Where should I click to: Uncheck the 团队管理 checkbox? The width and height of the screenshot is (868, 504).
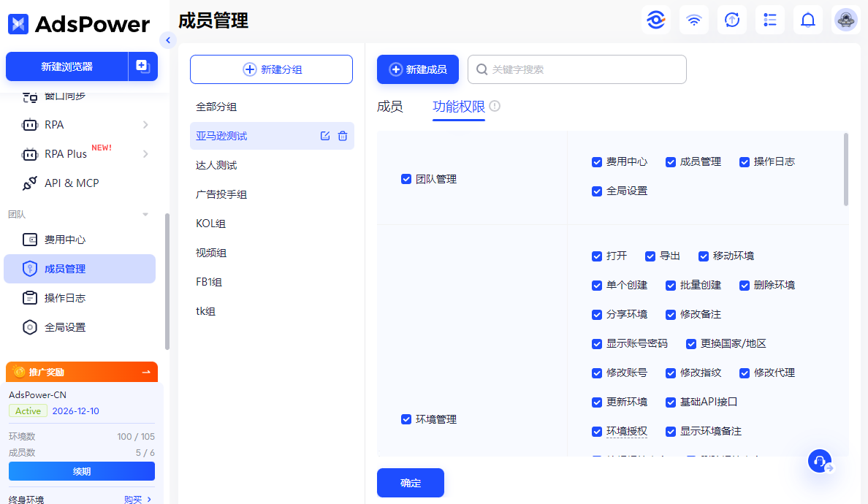[x=406, y=179]
